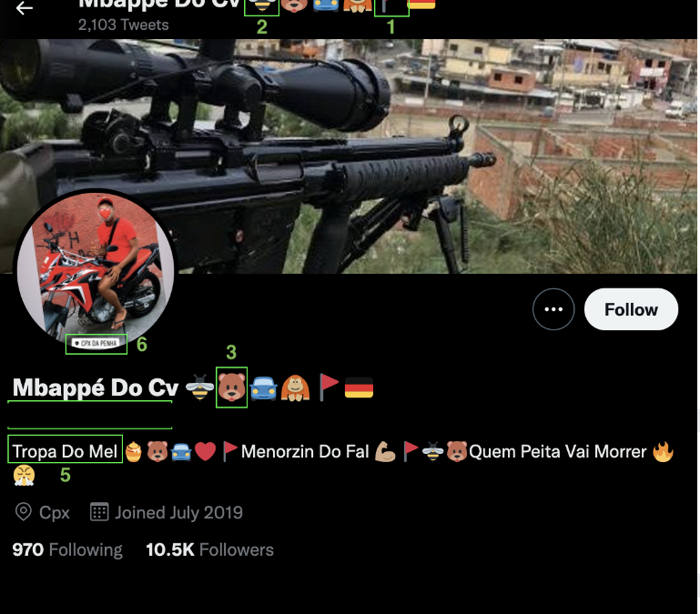Click the red heart emoji in bio
Screen dimensions: 700x614
click(x=206, y=451)
